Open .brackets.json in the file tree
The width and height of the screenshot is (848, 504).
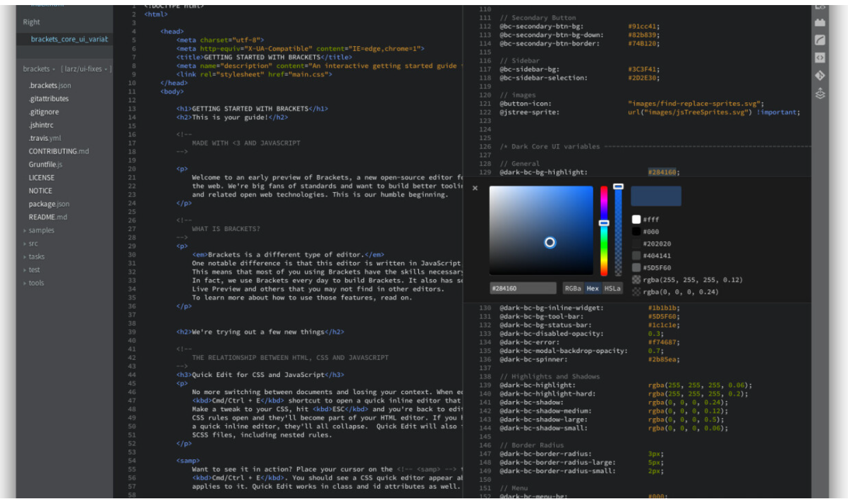pos(50,85)
